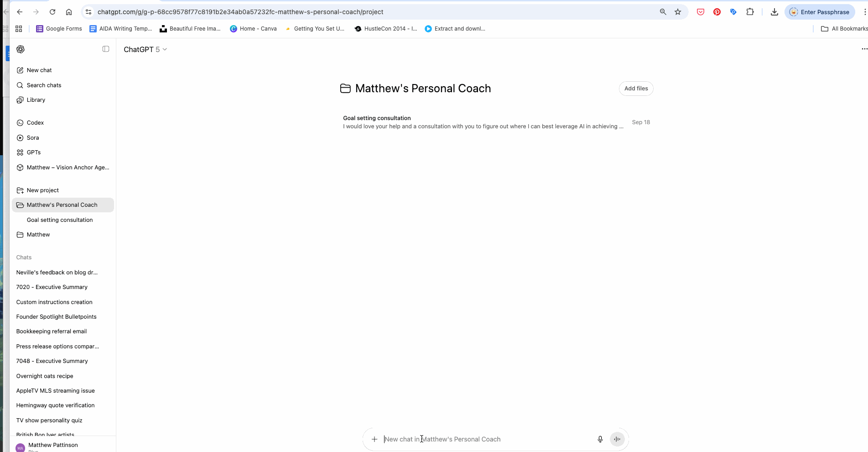
Task: Click the zoom magnifier icon in address bar
Action: point(663,12)
